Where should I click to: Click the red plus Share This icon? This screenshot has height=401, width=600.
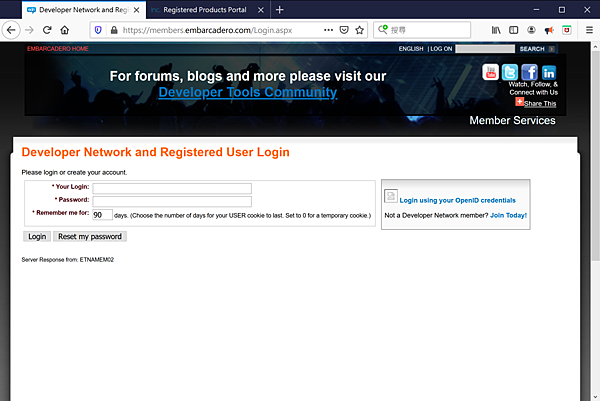coord(519,102)
